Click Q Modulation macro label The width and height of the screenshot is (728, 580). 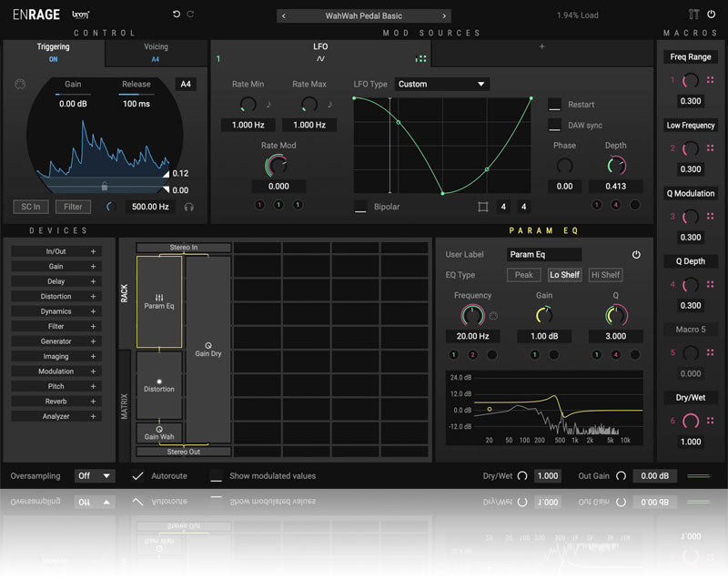pos(691,194)
